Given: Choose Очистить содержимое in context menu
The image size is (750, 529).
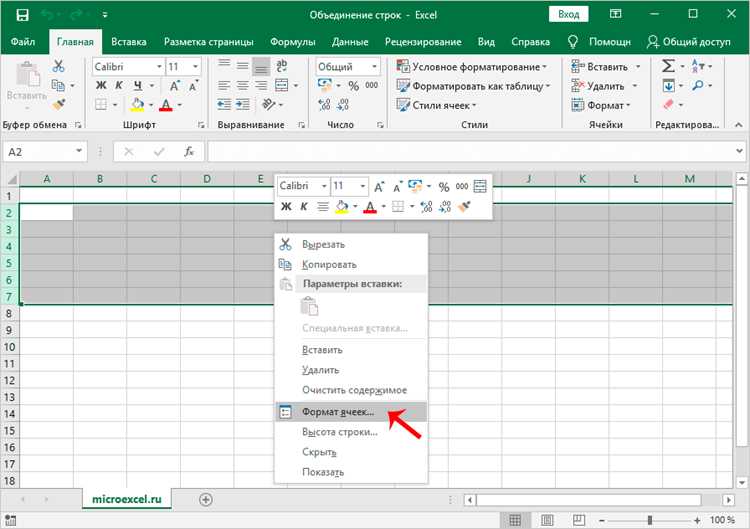Looking at the screenshot, I should (x=351, y=390).
